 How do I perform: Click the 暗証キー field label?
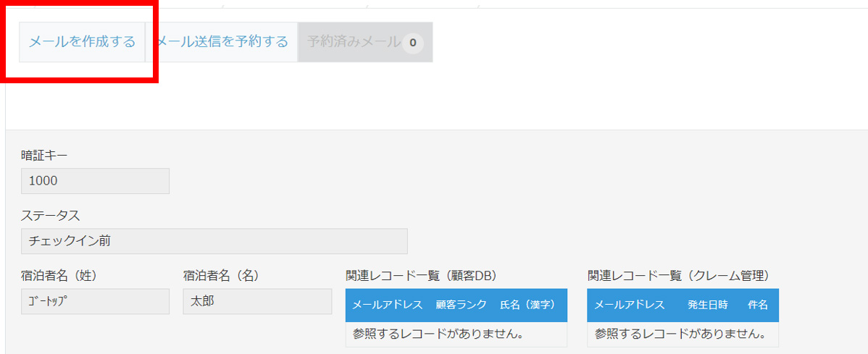tap(43, 156)
